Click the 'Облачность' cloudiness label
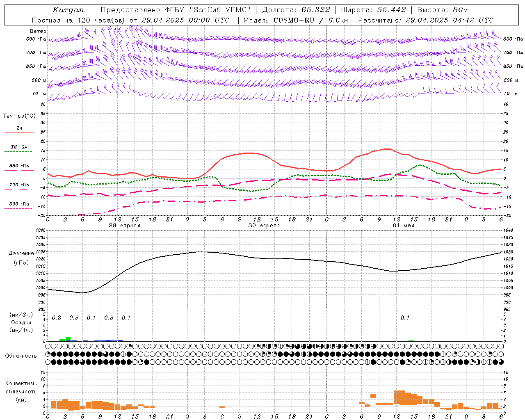Screen dimensions: 525x420 point(21,356)
